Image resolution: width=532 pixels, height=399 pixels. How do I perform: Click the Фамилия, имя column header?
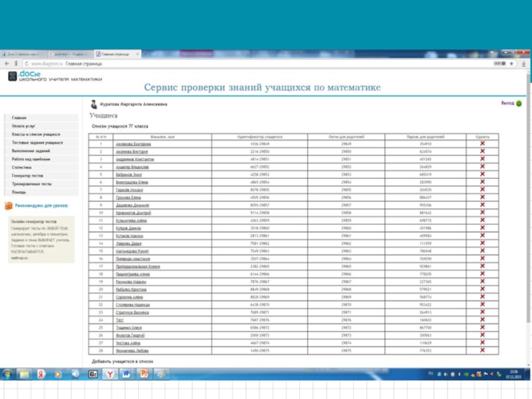click(162, 137)
